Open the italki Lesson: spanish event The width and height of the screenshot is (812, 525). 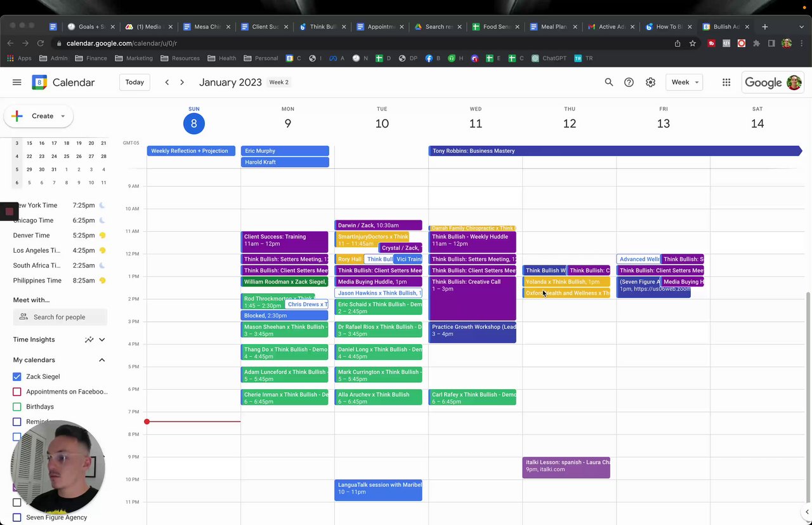pos(566,467)
